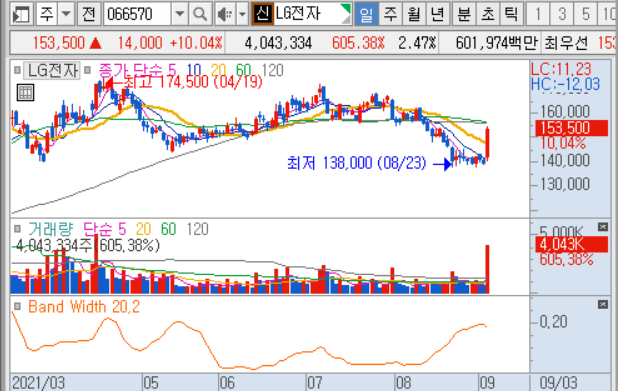Select the 초 second chart period
The image size is (618, 391).
[x=488, y=14]
